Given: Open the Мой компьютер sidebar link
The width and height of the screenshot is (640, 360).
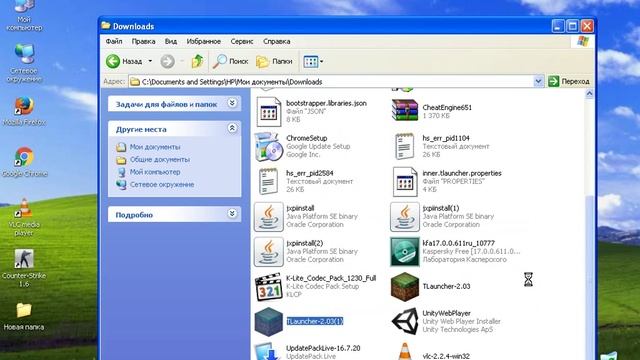Looking at the screenshot, I should pos(155,172).
